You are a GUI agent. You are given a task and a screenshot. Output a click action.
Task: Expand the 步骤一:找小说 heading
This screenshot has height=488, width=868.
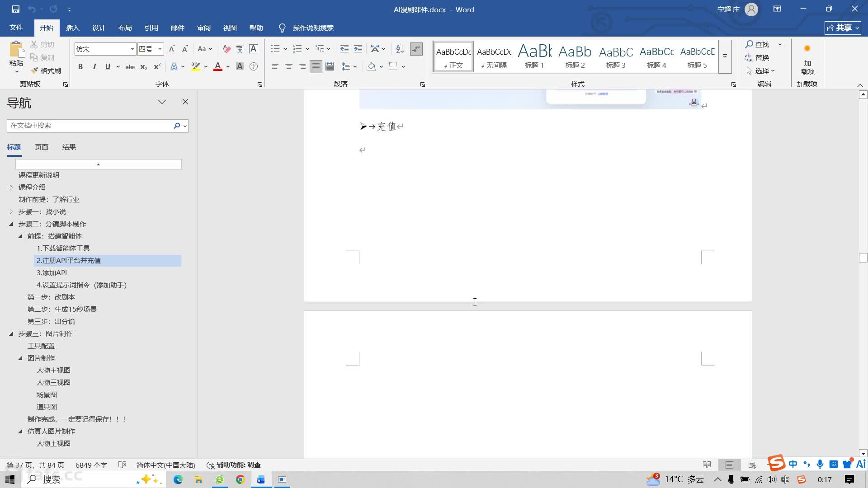click(11, 211)
